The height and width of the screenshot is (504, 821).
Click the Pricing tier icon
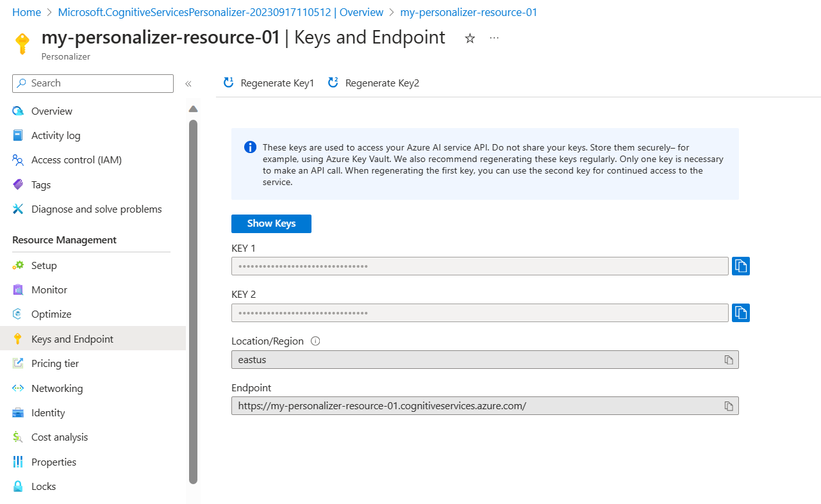18,364
